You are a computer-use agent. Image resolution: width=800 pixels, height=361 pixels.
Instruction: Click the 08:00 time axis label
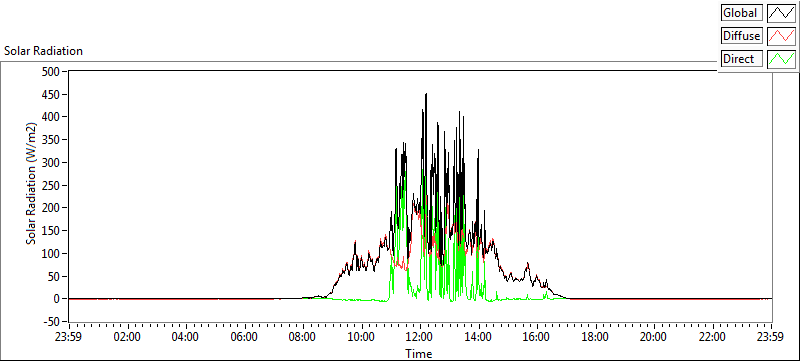tap(303, 337)
